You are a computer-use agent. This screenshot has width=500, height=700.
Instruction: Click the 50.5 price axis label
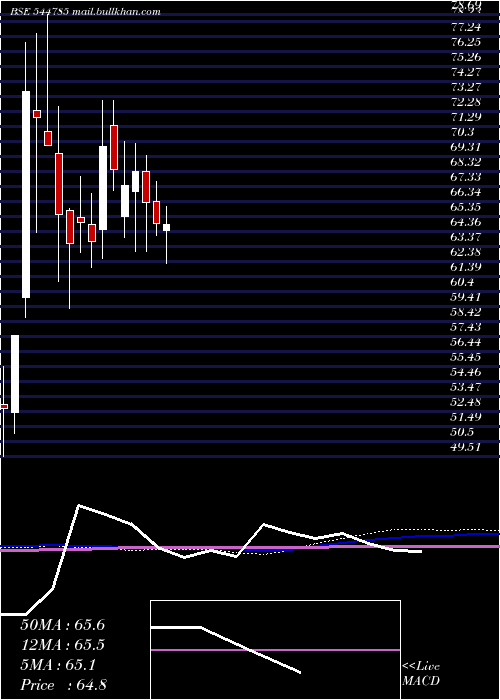pos(462,432)
